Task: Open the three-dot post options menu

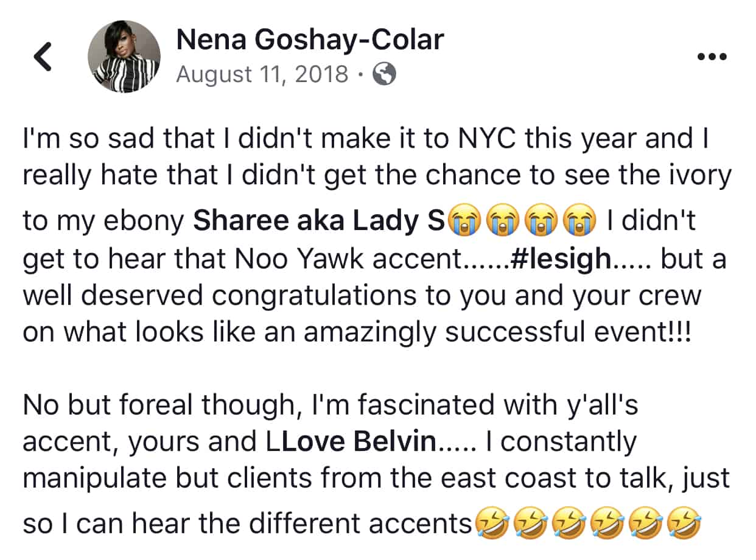Action: (712, 57)
